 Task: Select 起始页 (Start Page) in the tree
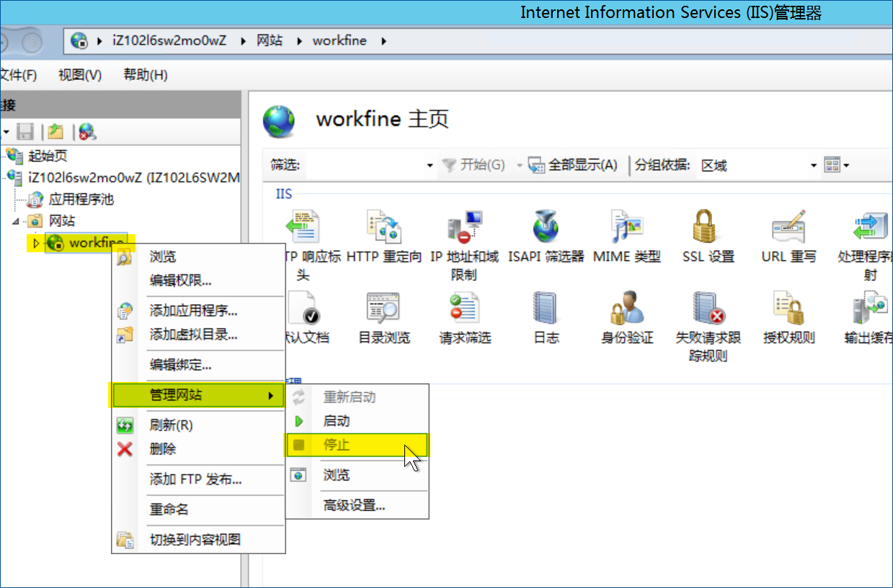[48, 156]
